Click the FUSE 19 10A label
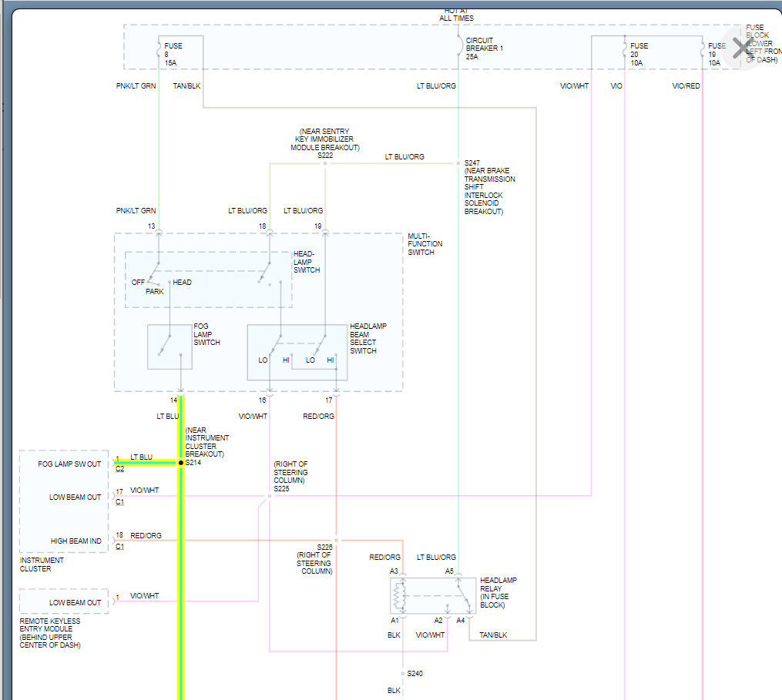This screenshot has height=700, width=782. tap(717, 55)
